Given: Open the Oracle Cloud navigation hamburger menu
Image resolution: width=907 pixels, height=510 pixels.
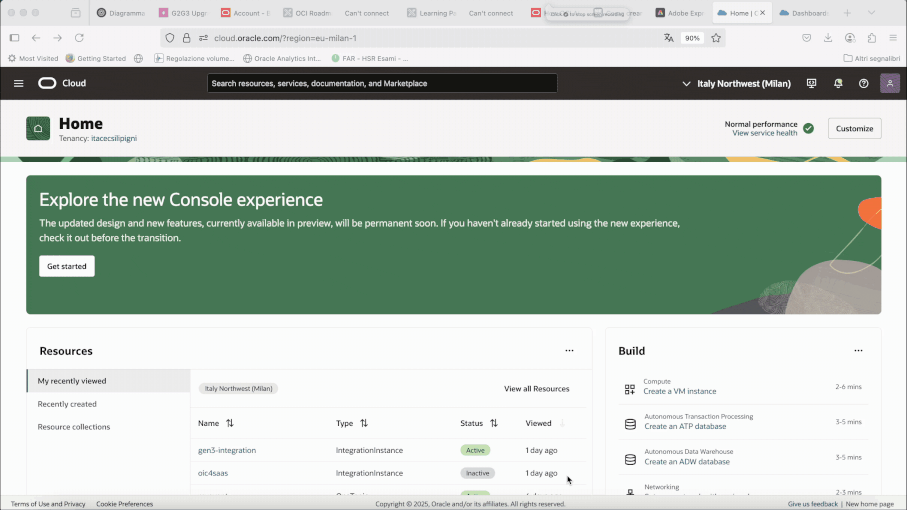Looking at the screenshot, I should pyautogui.click(x=19, y=83).
